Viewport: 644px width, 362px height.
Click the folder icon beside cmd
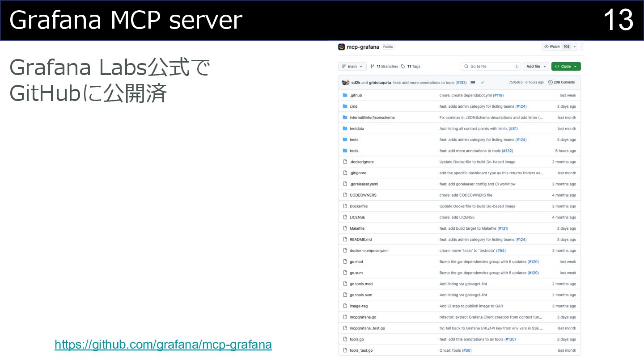click(345, 106)
